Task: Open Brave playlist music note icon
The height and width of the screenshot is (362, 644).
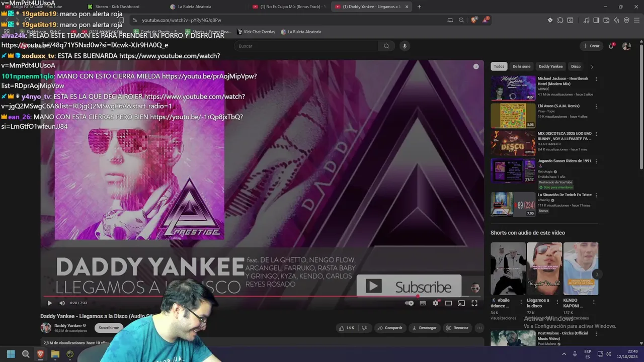Action: pos(586,20)
